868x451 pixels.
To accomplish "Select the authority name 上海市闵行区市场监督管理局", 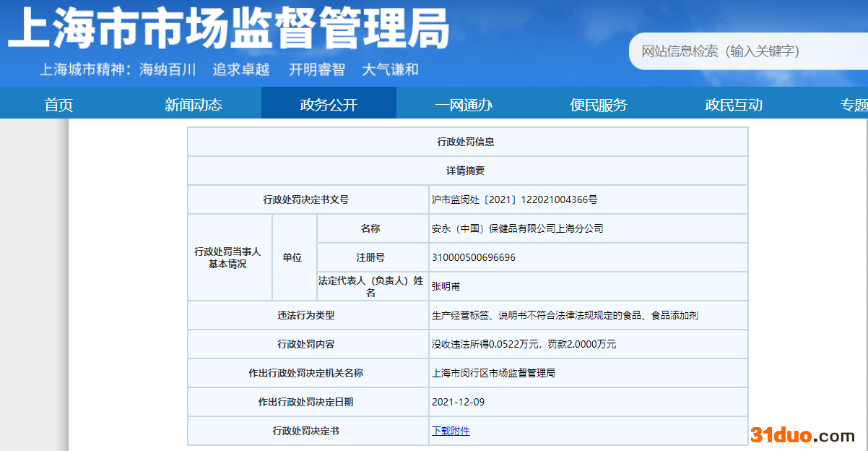I will (493, 373).
